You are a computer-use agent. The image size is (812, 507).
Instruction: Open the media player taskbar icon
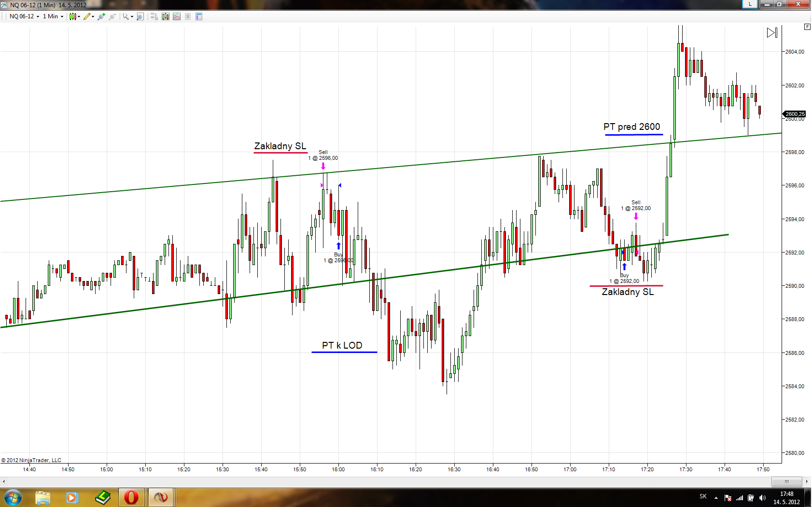72,497
